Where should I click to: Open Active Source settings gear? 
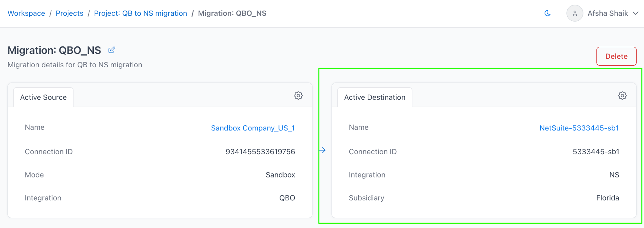pos(298,96)
